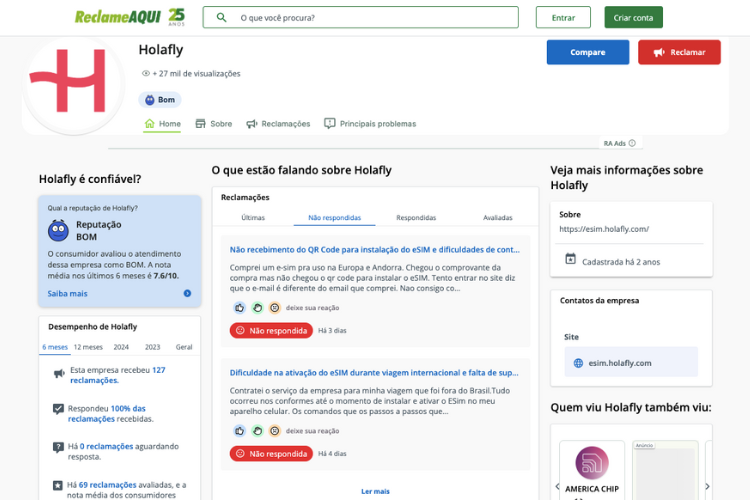The image size is (750, 500).
Task: Click the globe icon in Site contact
Action: (578, 363)
